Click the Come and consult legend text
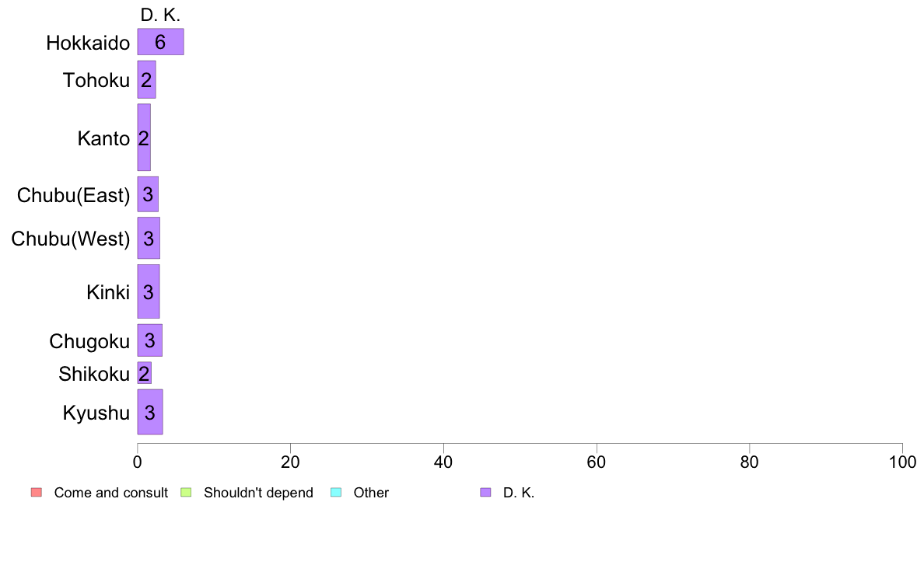This screenshot has width=924, height=572. click(110, 493)
